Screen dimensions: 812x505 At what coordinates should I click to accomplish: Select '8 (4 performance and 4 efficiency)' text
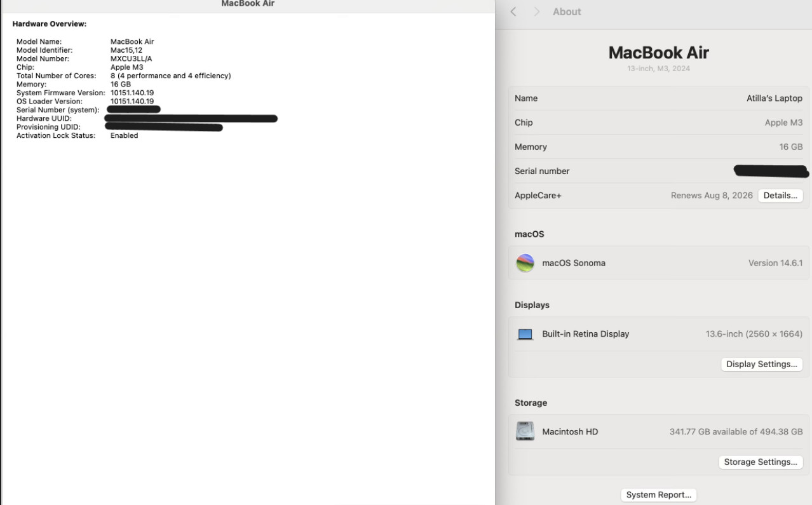tap(170, 76)
